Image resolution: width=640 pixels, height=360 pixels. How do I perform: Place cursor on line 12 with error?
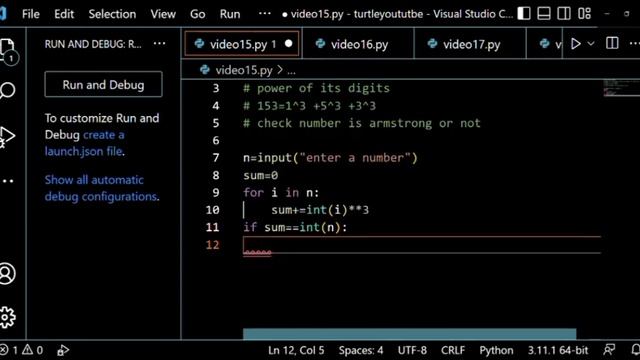click(422, 245)
